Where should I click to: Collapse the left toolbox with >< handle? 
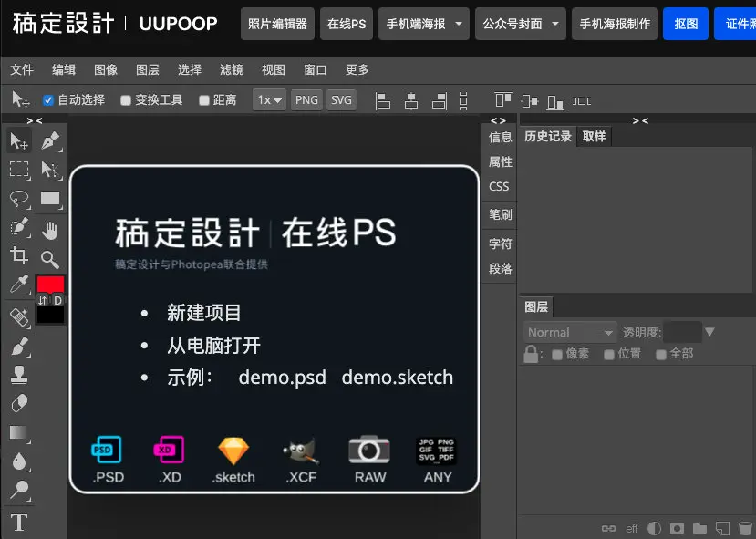[35, 120]
